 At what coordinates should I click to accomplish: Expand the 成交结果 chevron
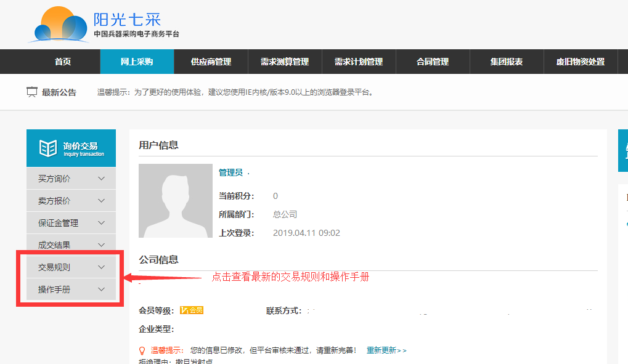[x=101, y=245]
